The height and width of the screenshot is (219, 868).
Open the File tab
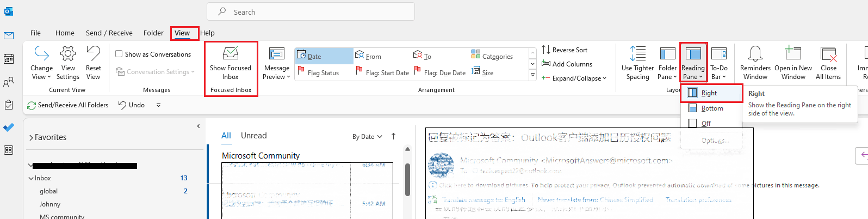pyautogui.click(x=35, y=33)
